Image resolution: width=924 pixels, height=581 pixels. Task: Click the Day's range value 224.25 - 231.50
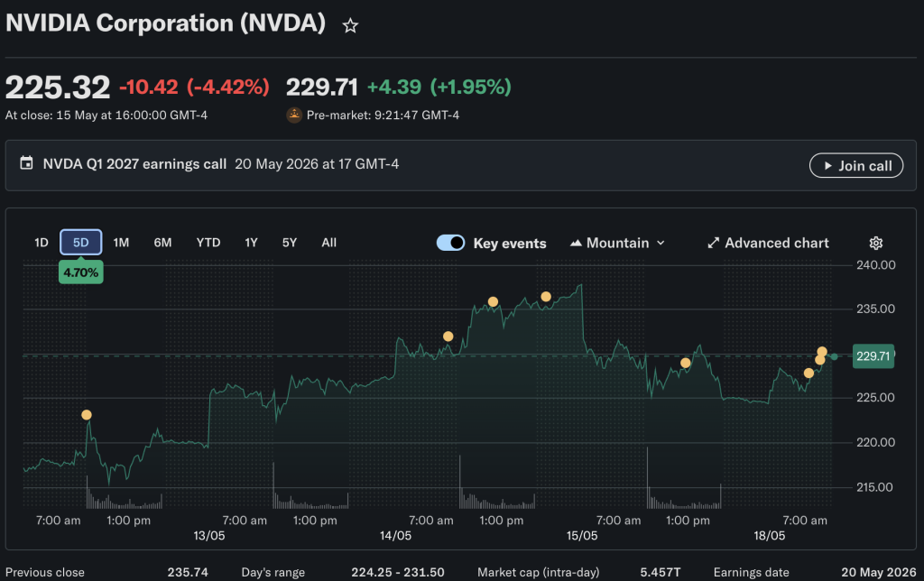pyautogui.click(x=398, y=572)
